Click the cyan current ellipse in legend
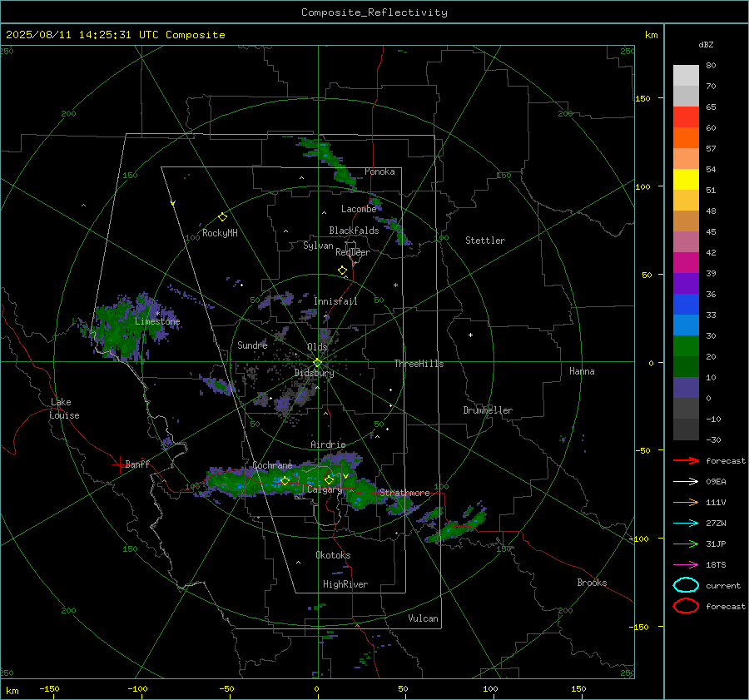This screenshot has height=700, width=749. pos(686,585)
